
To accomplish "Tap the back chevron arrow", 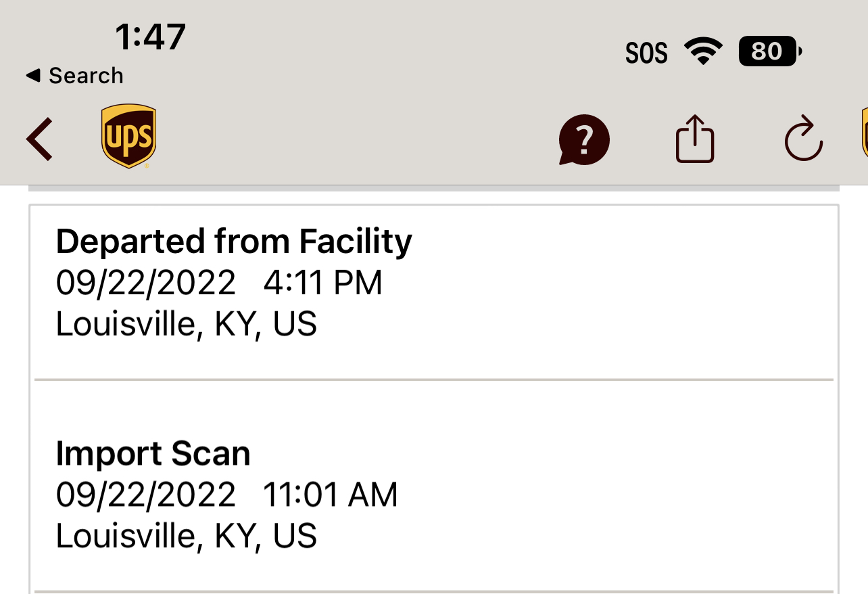I will point(39,139).
